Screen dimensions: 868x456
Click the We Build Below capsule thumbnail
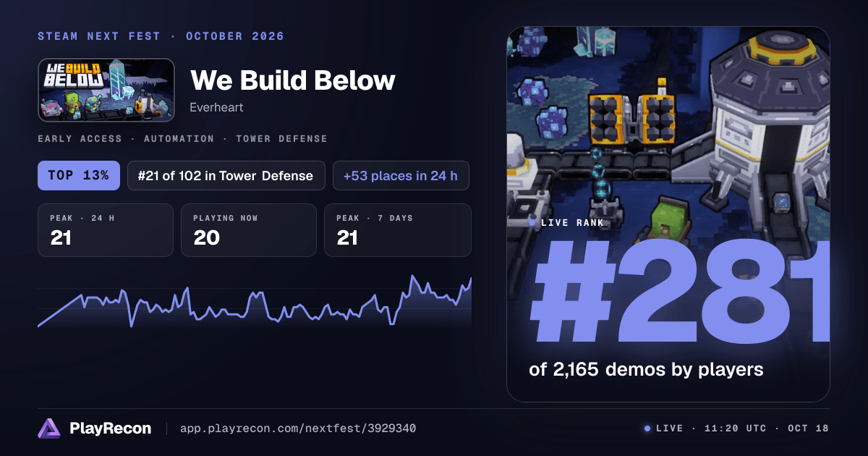click(x=106, y=90)
